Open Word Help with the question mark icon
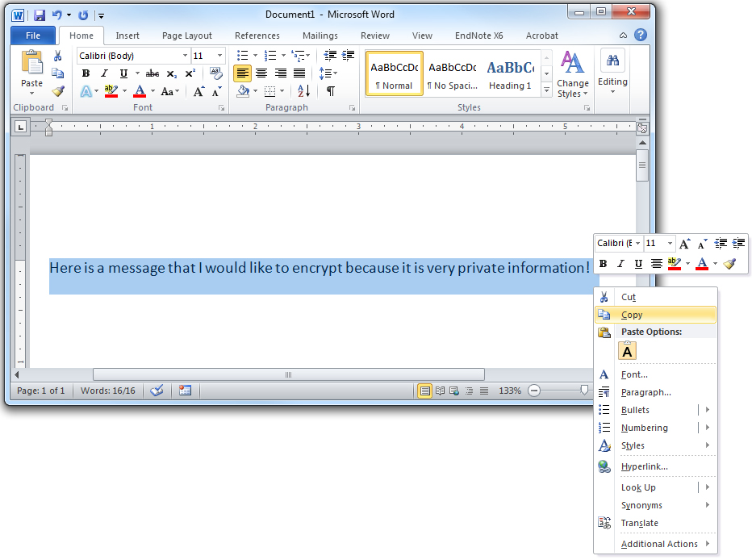Image resolution: width=752 pixels, height=560 pixels. coord(641,35)
